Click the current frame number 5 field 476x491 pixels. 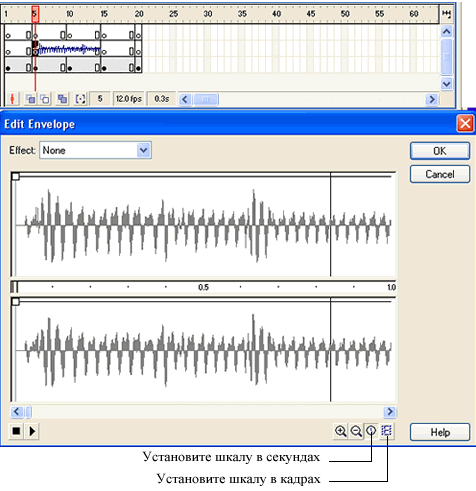[100, 99]
